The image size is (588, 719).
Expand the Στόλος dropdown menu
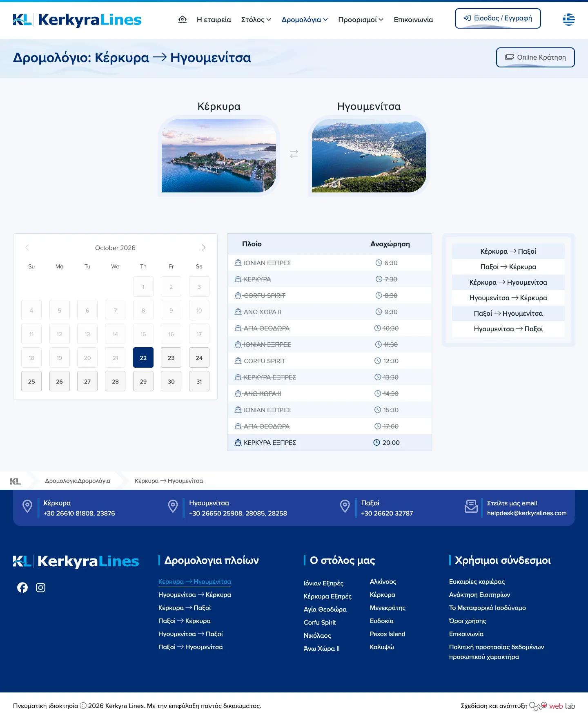click(256, 20)
